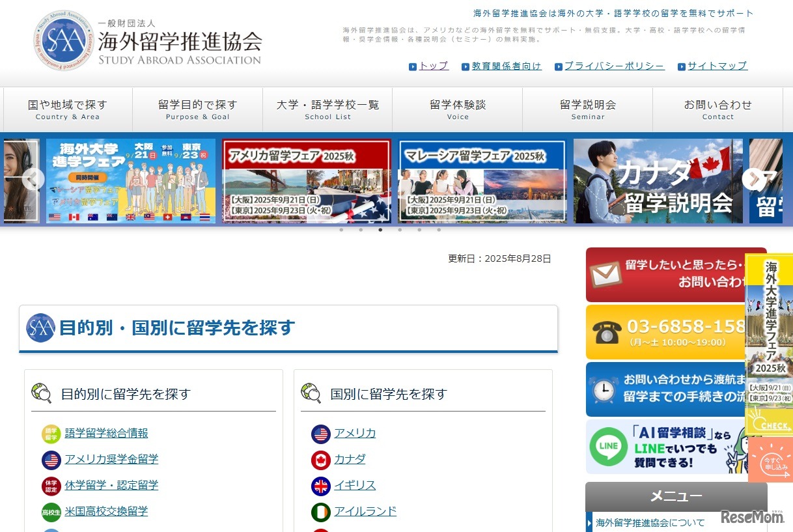Select the last carousel indicator dot
793x532 pixels.
[x=439, y=230]
